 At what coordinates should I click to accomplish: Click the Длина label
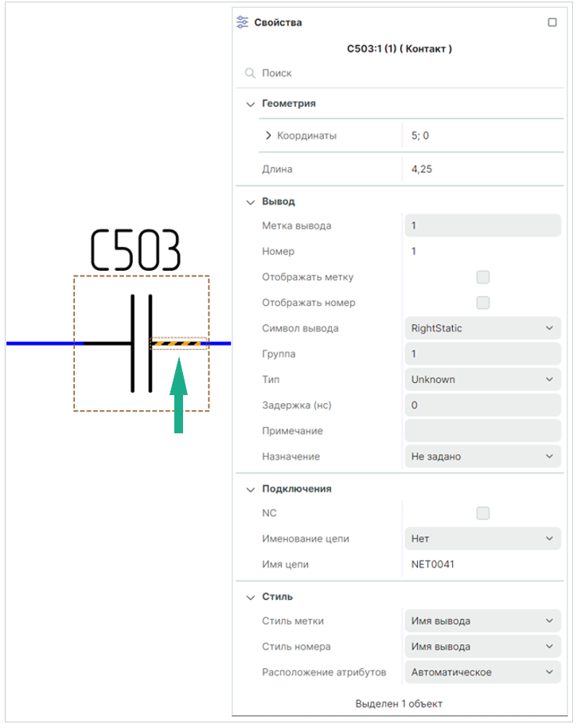[277, 169]
